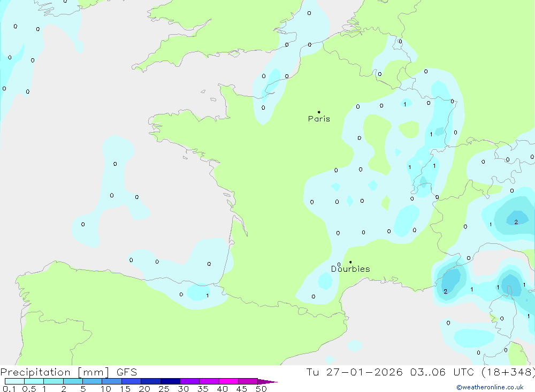Click the legend label '10'
This screenshot has width=535, height=392.
coord(106,389)
